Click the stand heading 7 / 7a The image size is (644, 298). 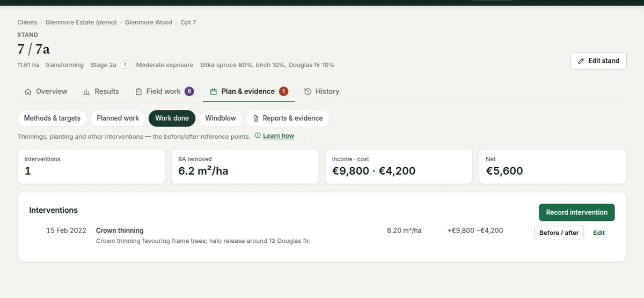pos(33,49)
